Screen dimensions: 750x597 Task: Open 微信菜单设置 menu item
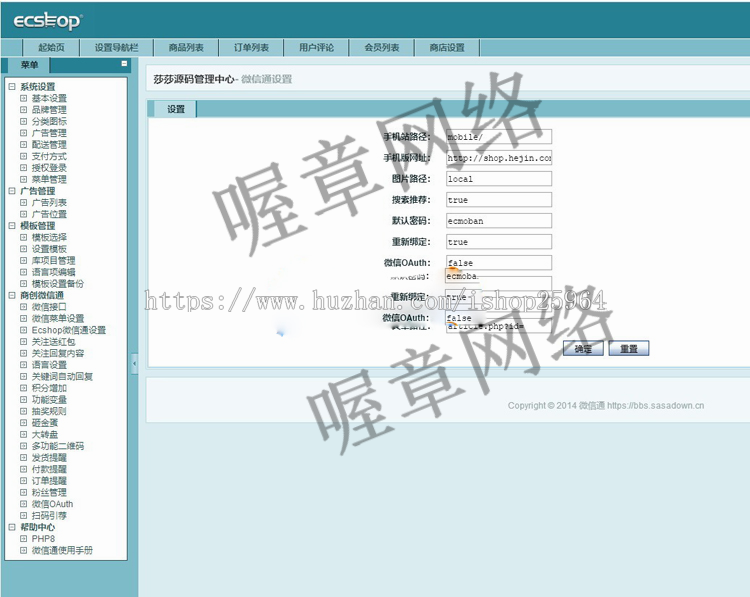coord(57,319)
